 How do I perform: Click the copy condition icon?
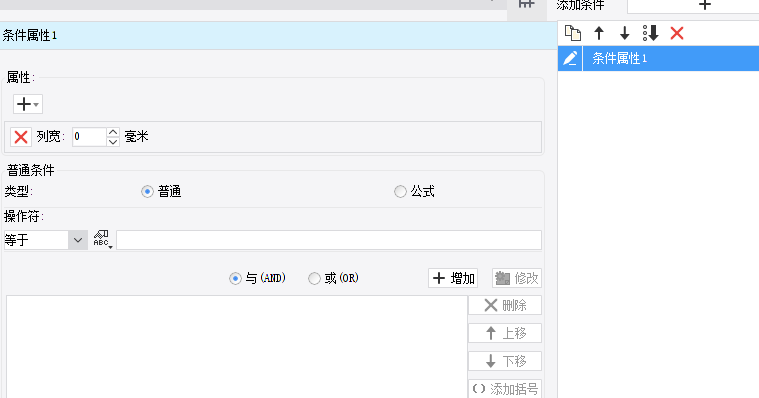click(573, 33)
